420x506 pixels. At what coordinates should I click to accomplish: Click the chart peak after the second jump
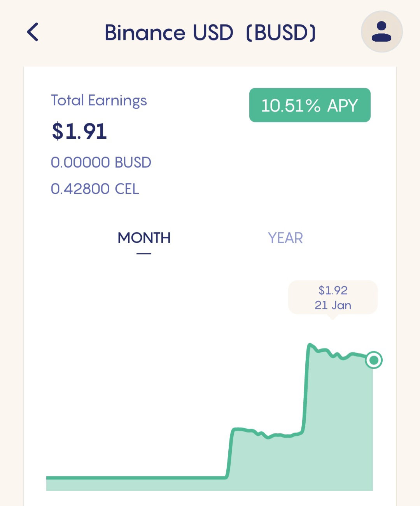pyautogui.click(x=310, y=345)
